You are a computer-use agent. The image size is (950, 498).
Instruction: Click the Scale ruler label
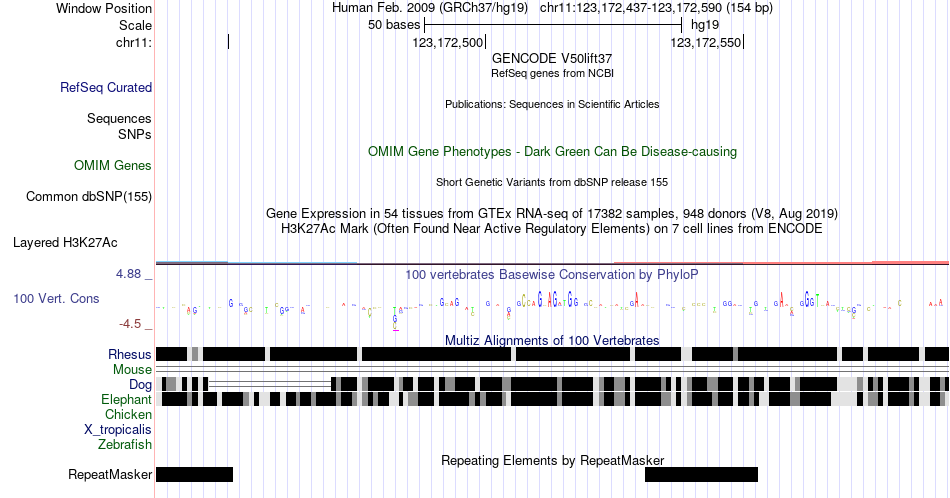click(x=136, y=25)
